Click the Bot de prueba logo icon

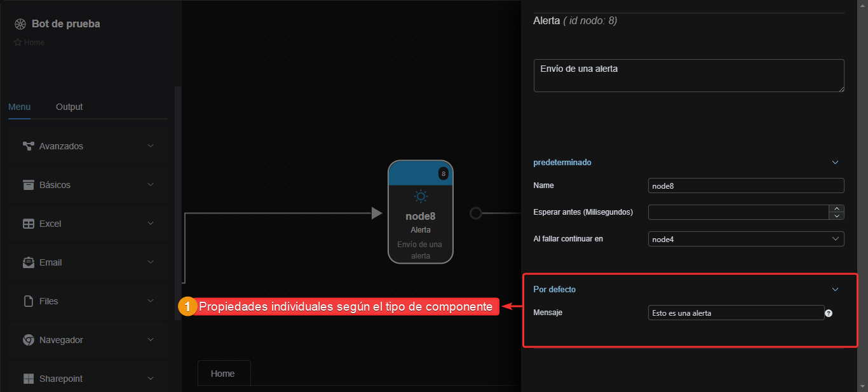coord(20,24)
